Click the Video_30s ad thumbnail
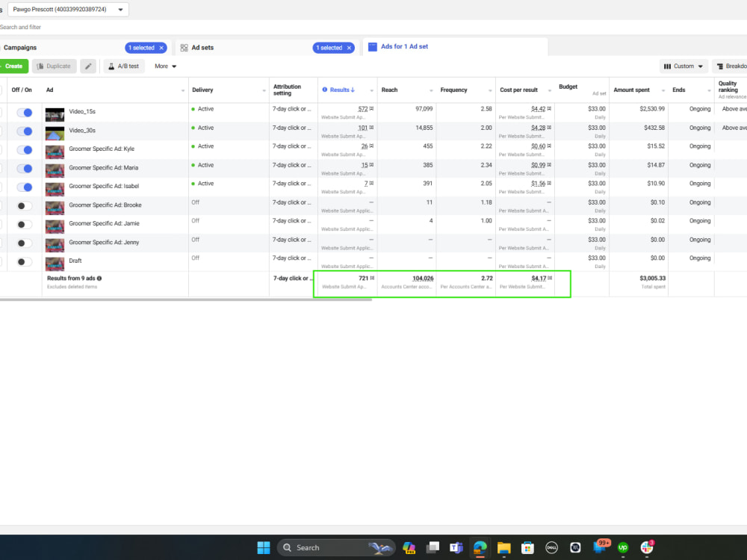 tap(55, 134)
